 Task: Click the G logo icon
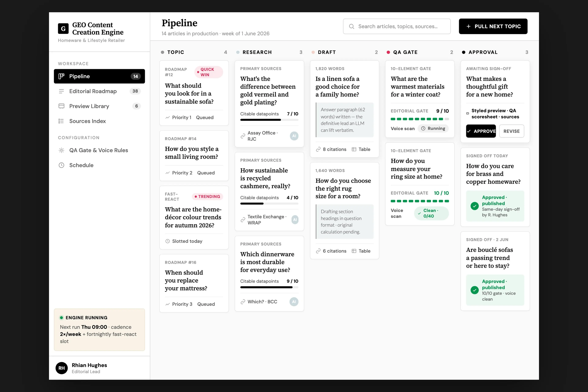click(63, 28)
